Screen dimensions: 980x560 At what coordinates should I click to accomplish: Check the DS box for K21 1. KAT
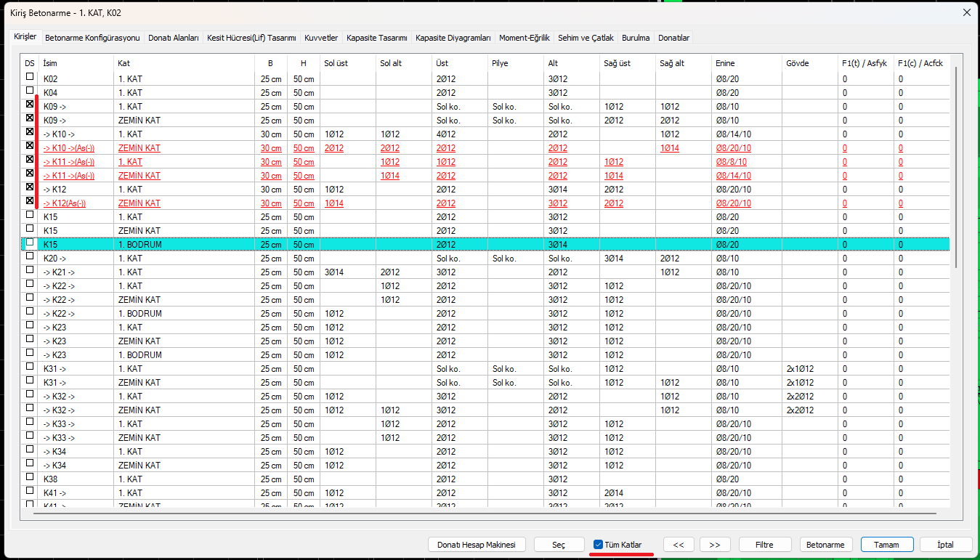(30, 269)
